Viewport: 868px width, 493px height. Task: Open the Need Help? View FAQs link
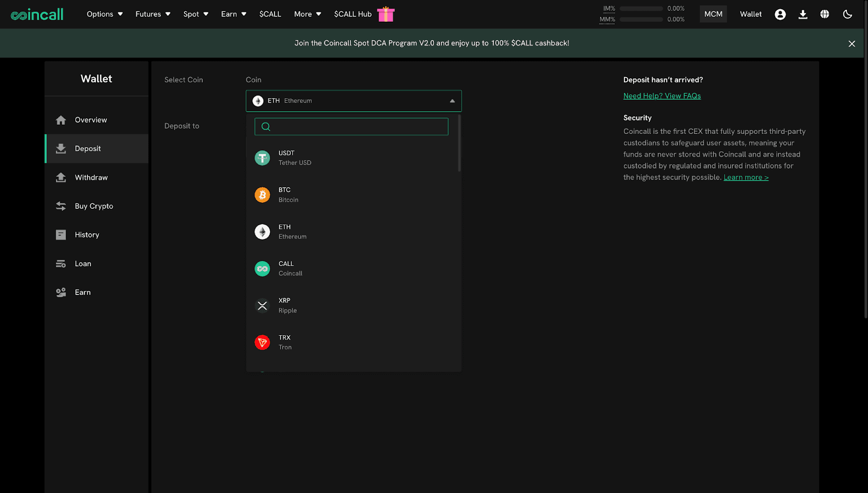(x=662, y=95)
